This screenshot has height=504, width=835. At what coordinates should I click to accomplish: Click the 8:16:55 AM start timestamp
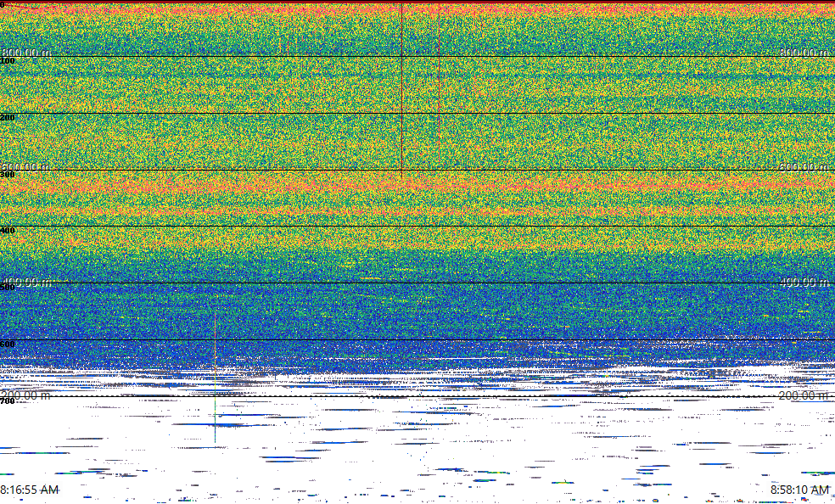click(x=30, y=490)
